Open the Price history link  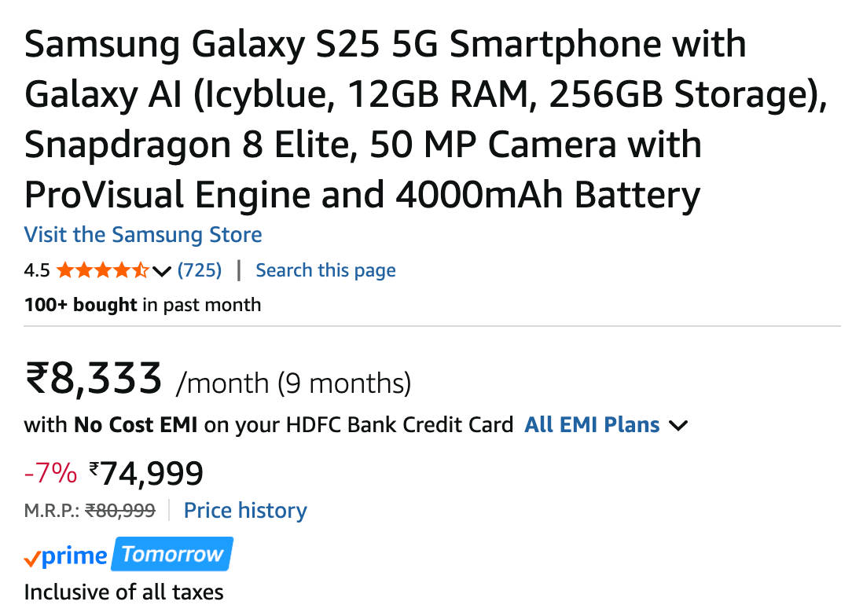[245, 511]
